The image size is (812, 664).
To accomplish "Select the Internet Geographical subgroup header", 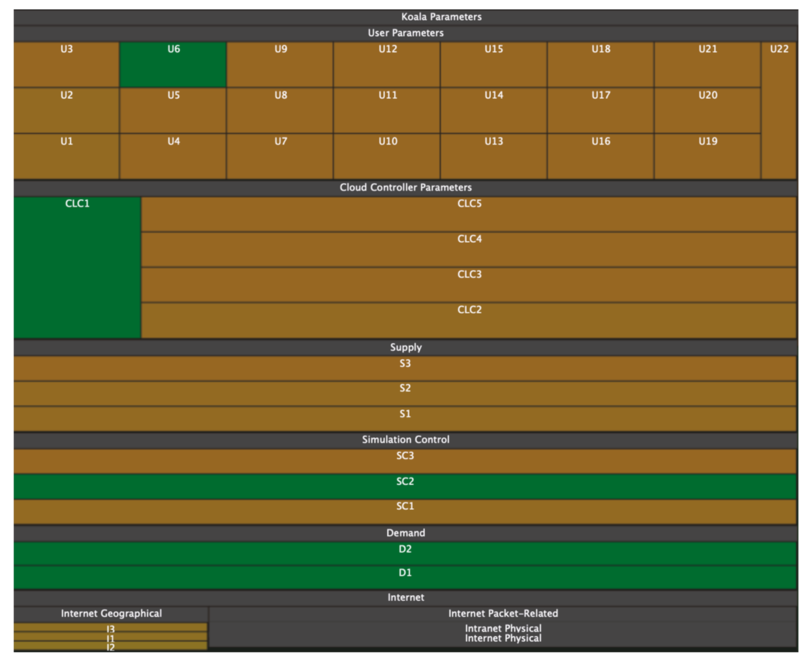I will click(x=111, y=614).
